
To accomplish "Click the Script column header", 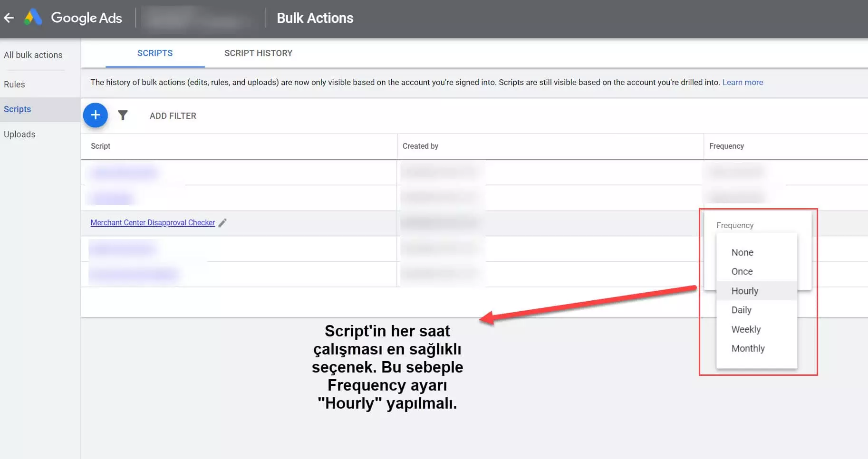I will click(x=100, y=146).
